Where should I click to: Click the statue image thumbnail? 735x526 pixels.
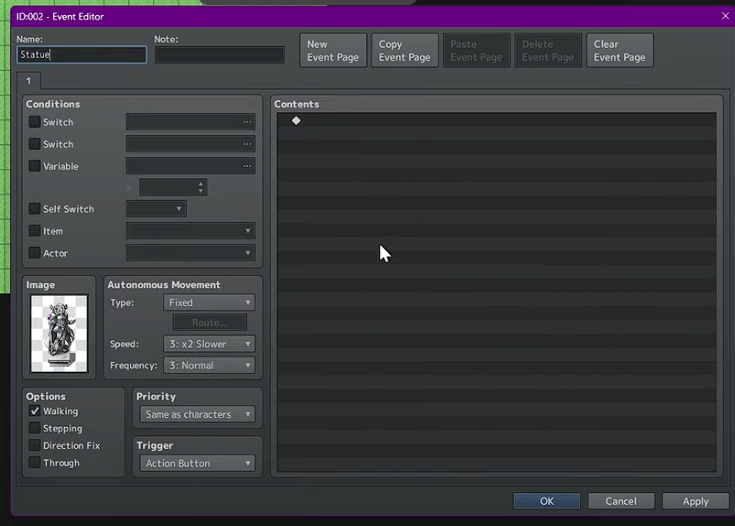pyautogui.click(x=59, y=333)
